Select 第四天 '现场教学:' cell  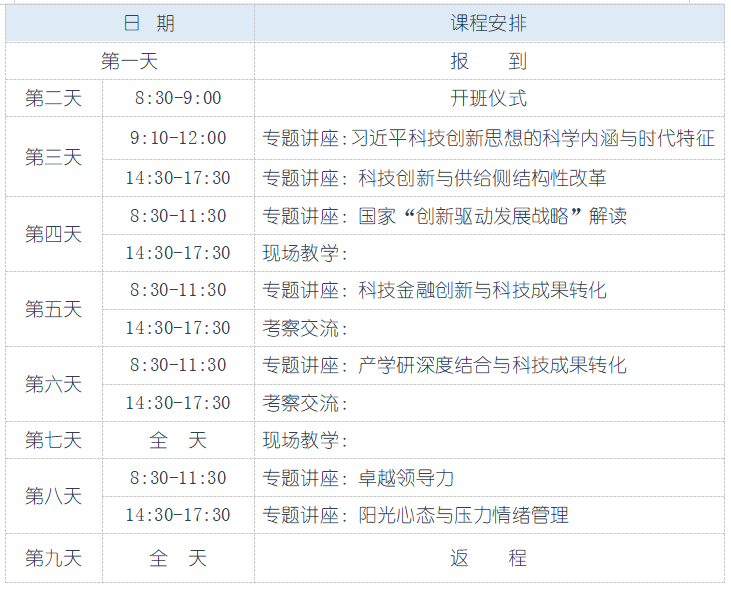tap(490, 253)
